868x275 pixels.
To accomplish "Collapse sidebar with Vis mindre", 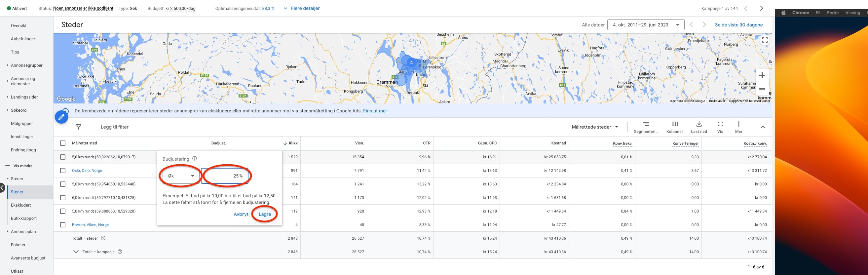I will coord(19,166).
